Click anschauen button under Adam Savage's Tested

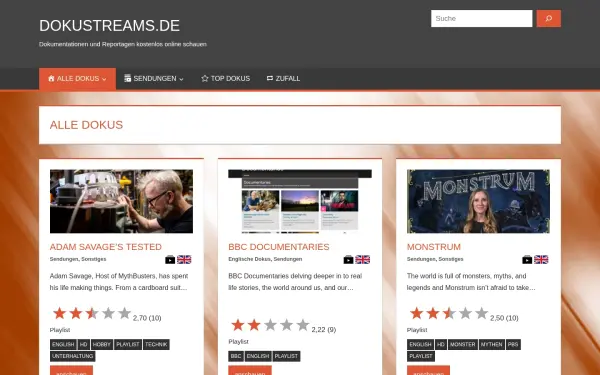coord(71,370)
